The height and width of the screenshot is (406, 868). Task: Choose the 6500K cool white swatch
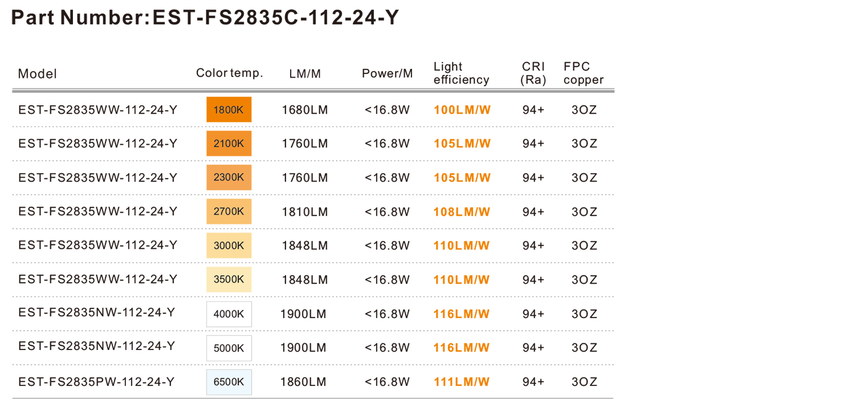[x=229, y=382]
